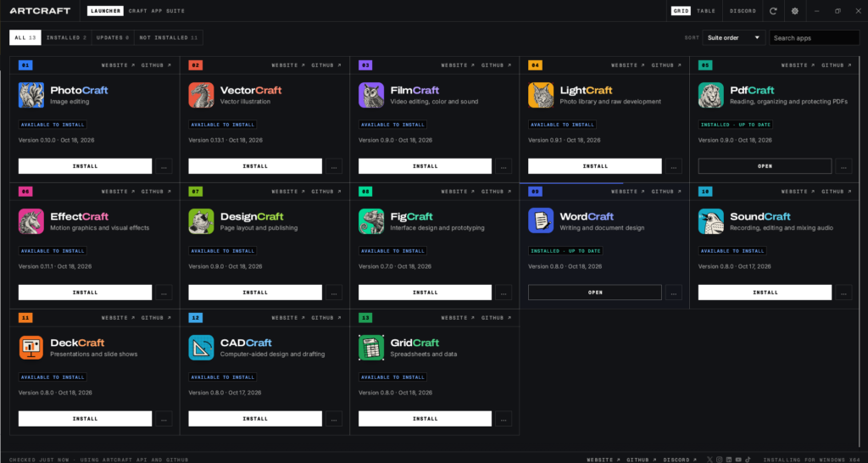This screenshot has width=868, height=463.
Task: Switch to Grid view
Action: click(681, 10)
